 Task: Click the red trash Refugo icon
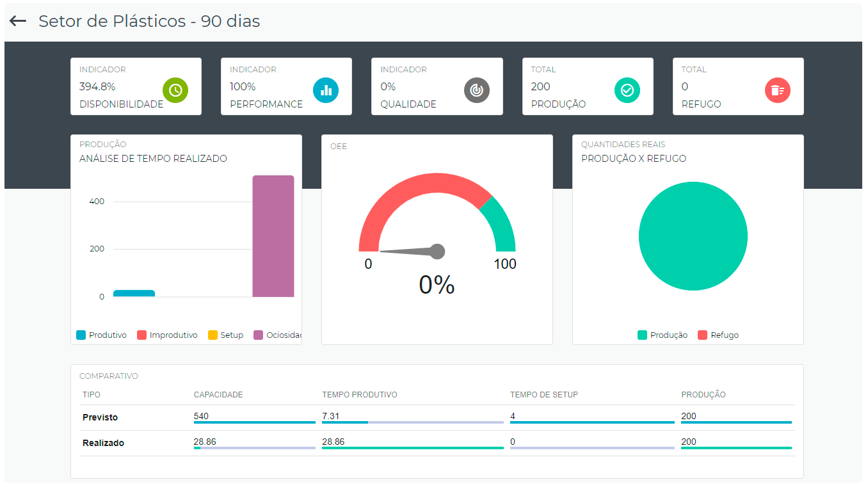(x=778, y=90)
